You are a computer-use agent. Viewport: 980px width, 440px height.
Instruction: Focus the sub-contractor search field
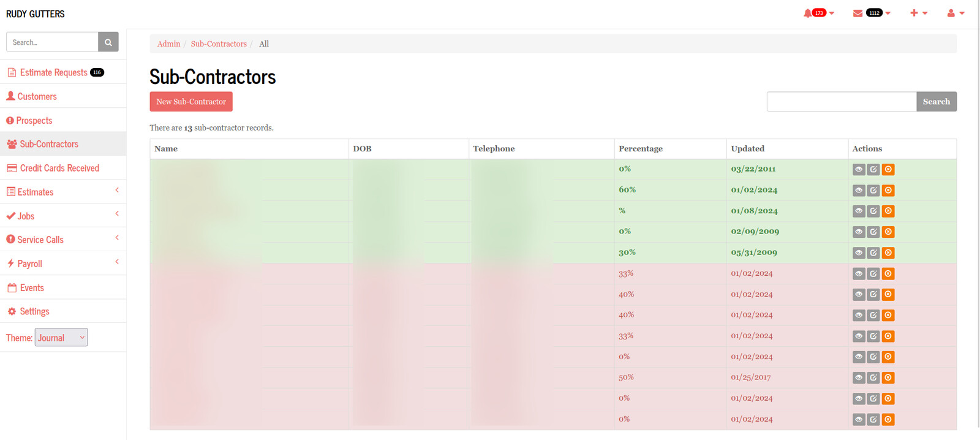(842, 102)
